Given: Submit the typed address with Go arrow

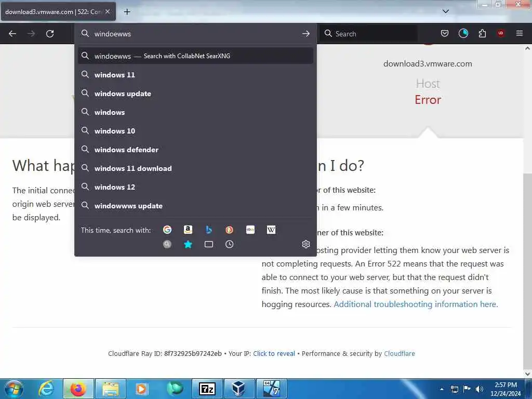Looking at the screenshot, I should tap(305, 34).
